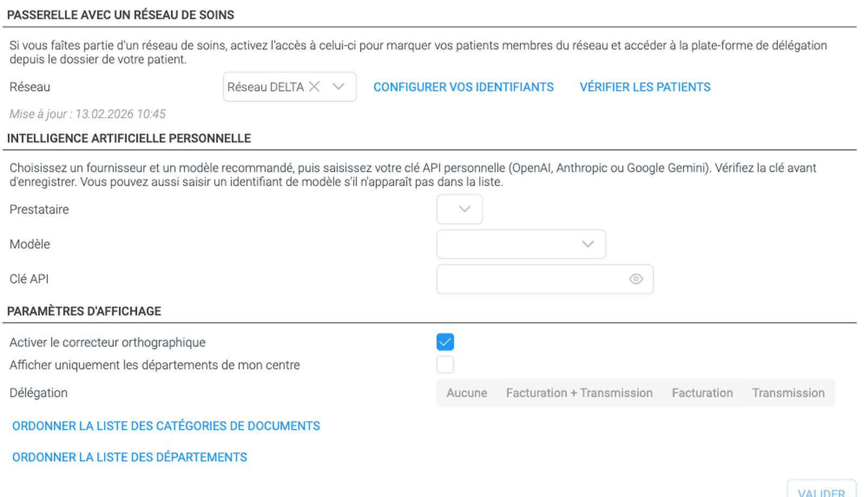Viewport: 868px width, 497px height.
Task: Click the Paramètres d'affichage heading
Action: pyautogui.click(x=84, y=311)
